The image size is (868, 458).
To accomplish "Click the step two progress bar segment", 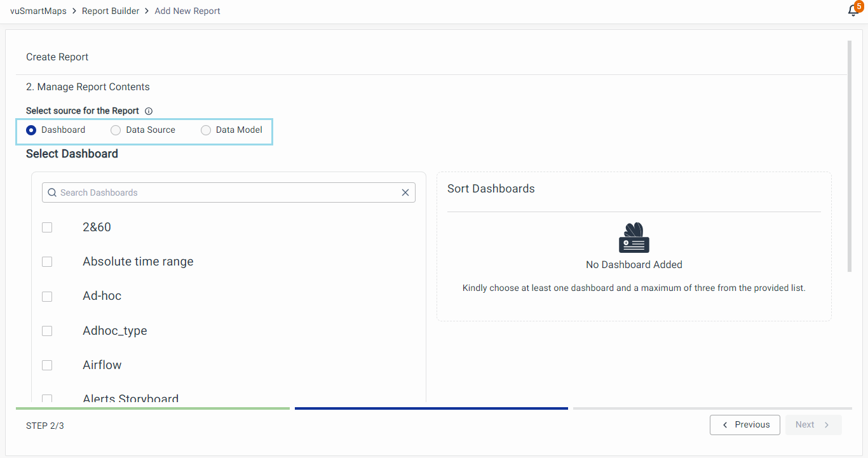I will 431,408.
